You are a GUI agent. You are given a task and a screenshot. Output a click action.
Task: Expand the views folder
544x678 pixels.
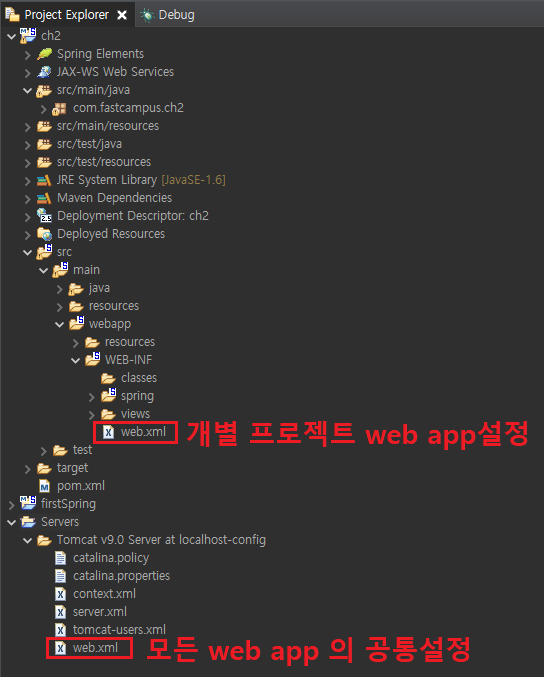point(92,415)
